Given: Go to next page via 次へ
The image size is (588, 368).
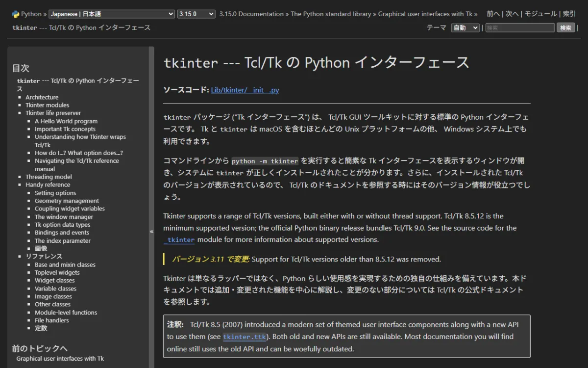Looking at the screenshot, I should [512, 14].
